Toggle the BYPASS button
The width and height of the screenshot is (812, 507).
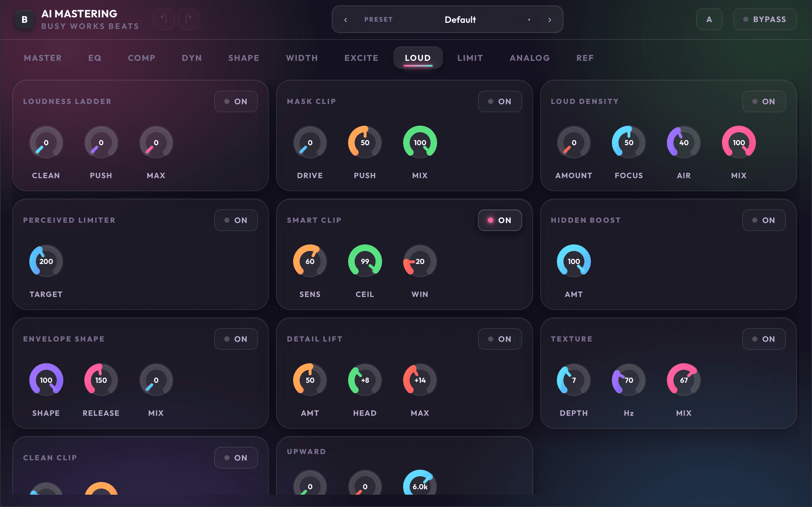765,19
